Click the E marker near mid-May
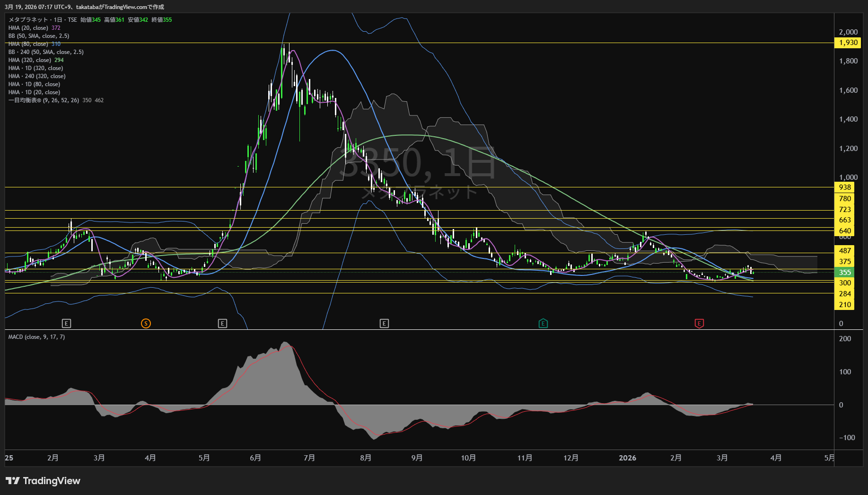 222,324
